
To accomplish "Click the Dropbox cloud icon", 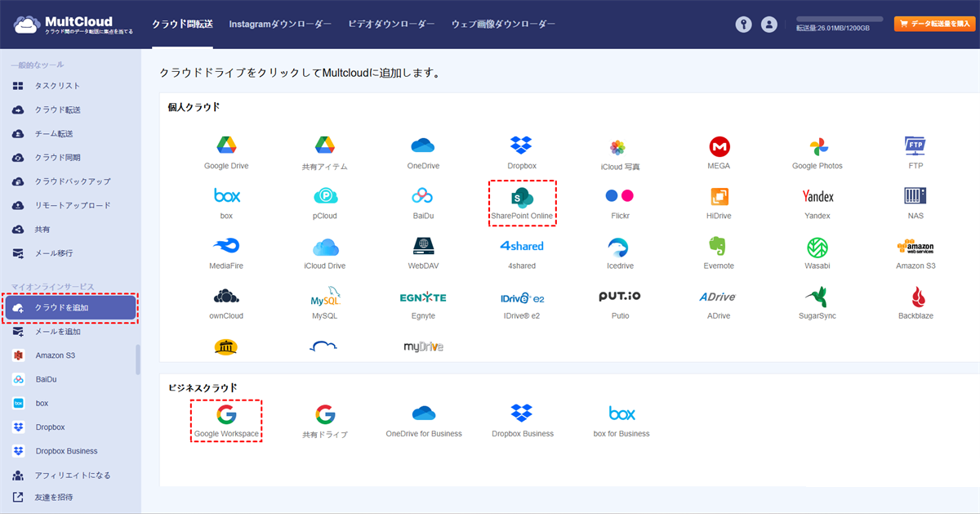I will 522,147.
